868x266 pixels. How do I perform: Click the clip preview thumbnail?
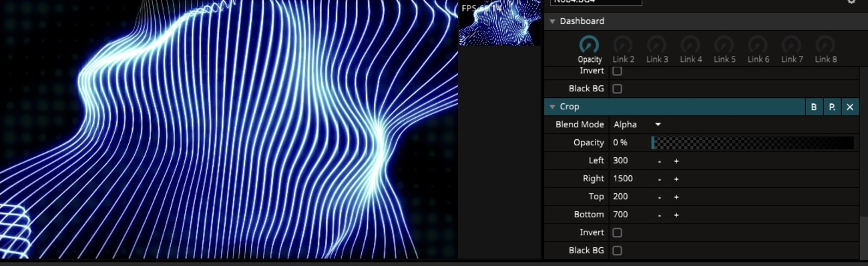[499, 23]
